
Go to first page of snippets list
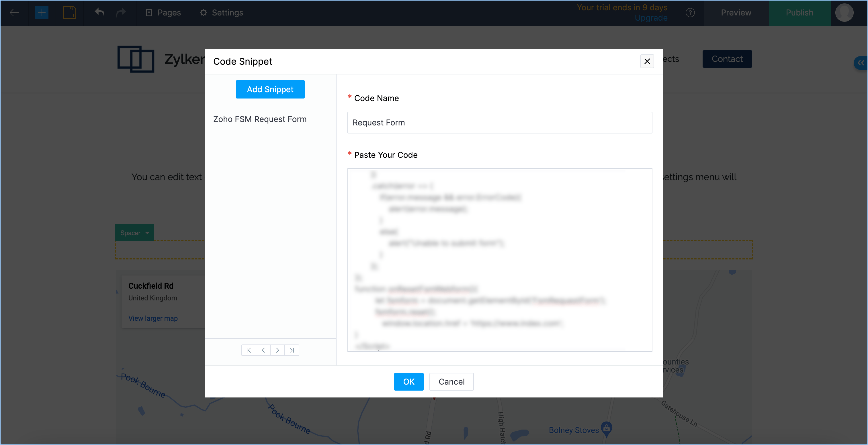point(249,350)
